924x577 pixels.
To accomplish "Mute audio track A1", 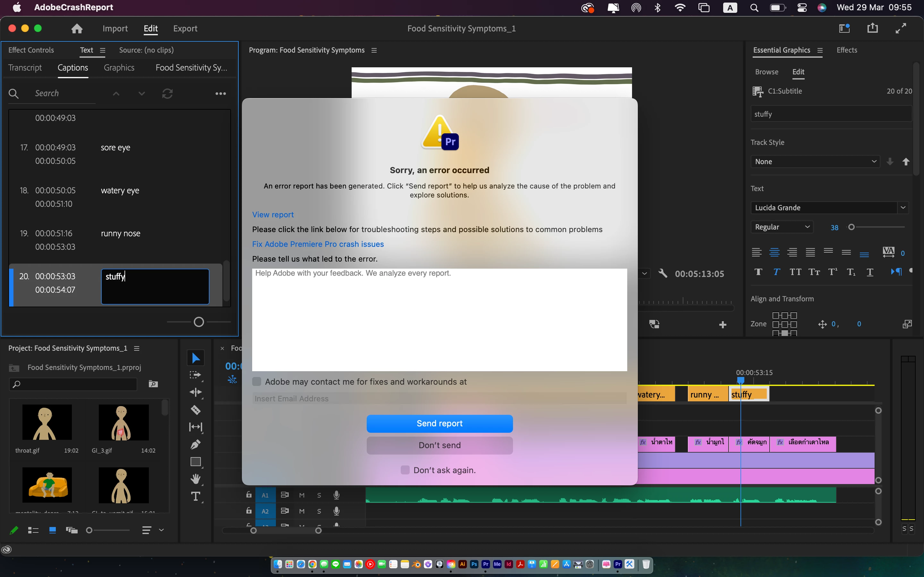I will [x=302, y=495].
